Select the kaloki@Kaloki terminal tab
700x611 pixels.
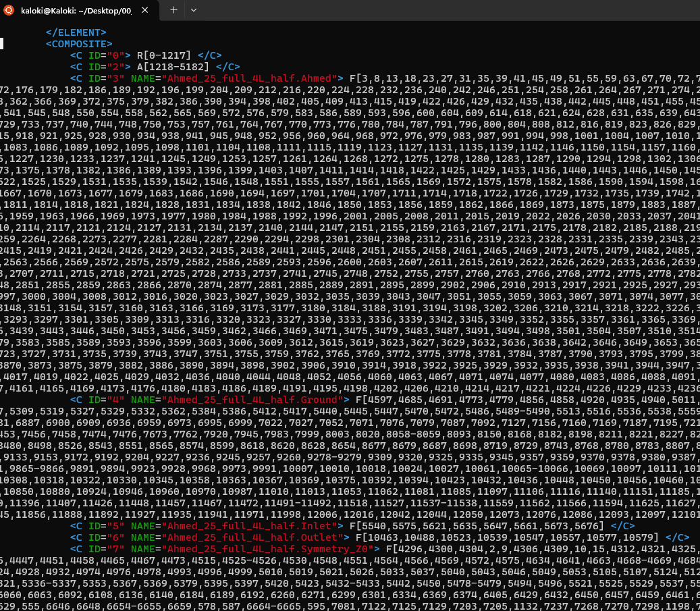(x=74, y=10)
